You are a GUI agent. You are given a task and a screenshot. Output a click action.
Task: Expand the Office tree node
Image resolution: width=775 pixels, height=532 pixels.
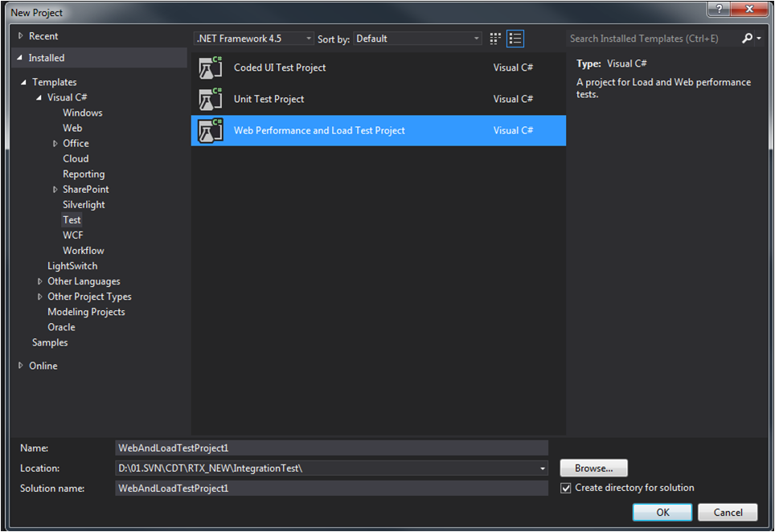click(x=55, y=144)
